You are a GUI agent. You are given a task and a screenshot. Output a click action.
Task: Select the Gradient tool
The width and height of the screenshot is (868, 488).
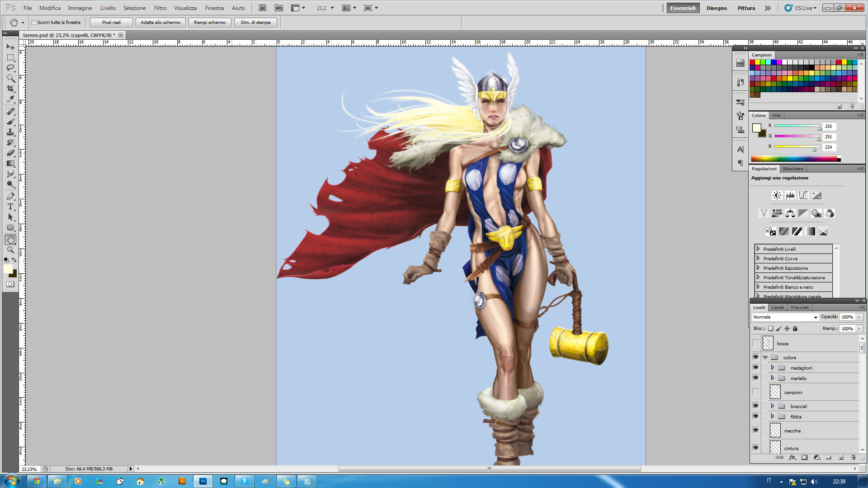click(x=10, y=163)
